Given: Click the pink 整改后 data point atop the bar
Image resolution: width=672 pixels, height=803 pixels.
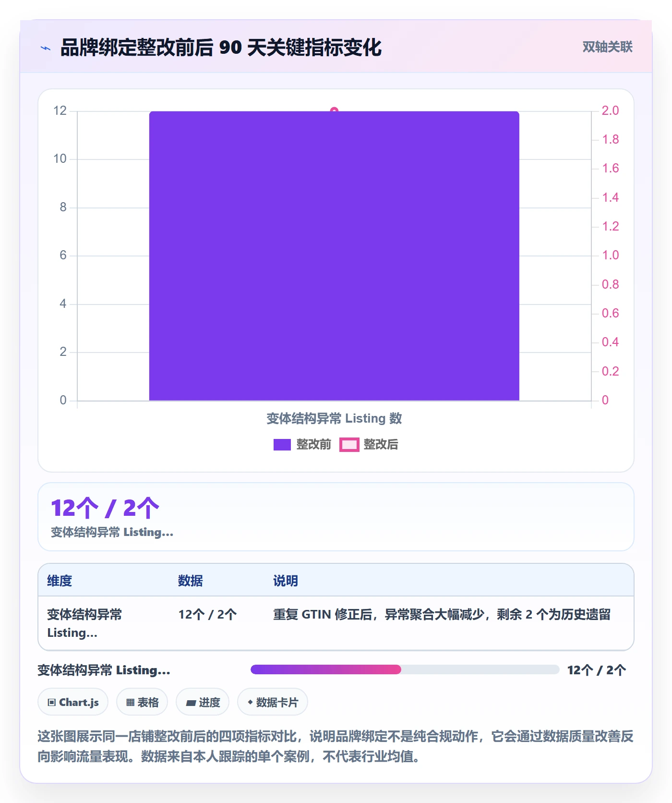Looking at the screenshot, I should [334, 111].
